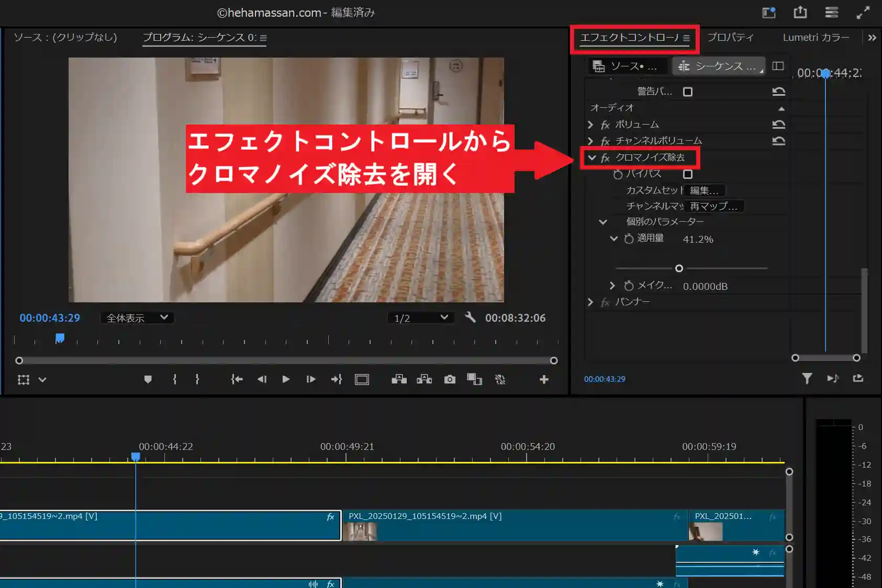
Task: Collapse the オーディオ section arrow
Action: [781, 108]
